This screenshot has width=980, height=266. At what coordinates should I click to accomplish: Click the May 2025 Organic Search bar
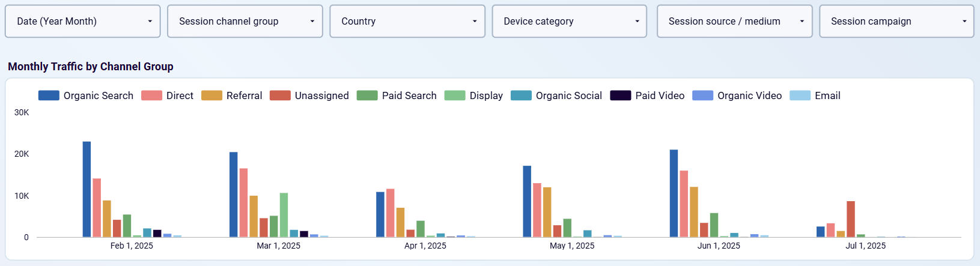point(527,201)
